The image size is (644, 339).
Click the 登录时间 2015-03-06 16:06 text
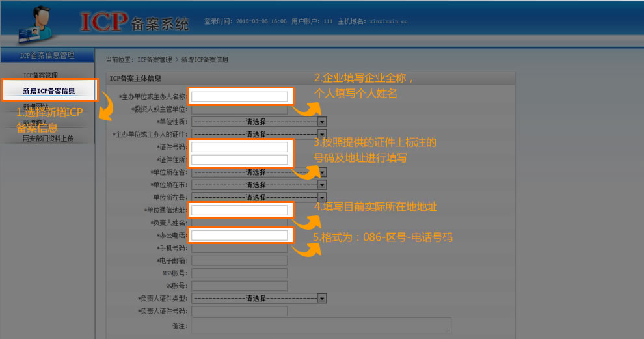245,21
